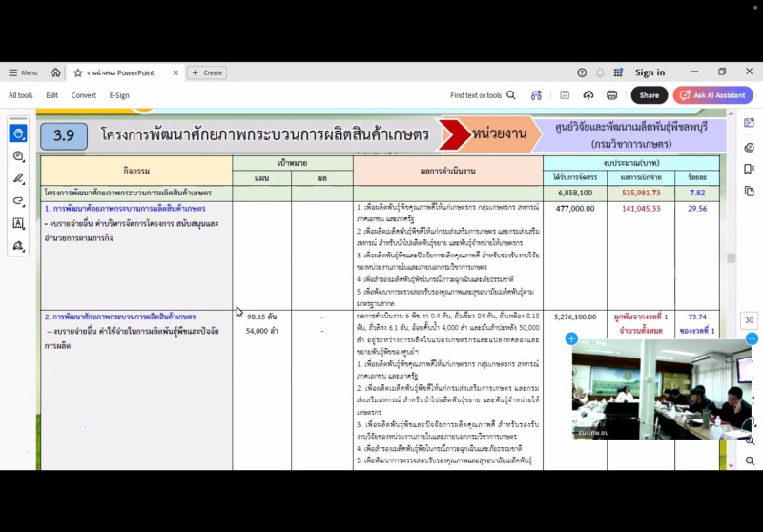Switch to the Convert tab
The width and height of the screenshot is (763, 532).
(83, 95)
